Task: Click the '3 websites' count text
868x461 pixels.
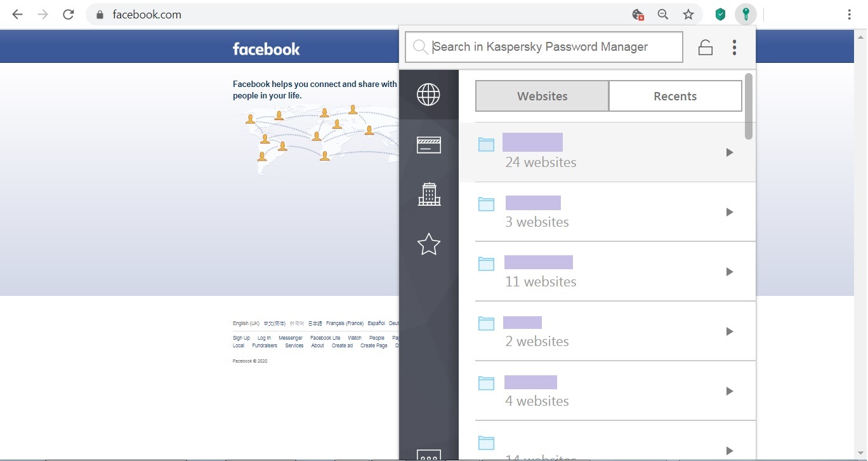Action: pyautogui.click(x=537, y=222)
